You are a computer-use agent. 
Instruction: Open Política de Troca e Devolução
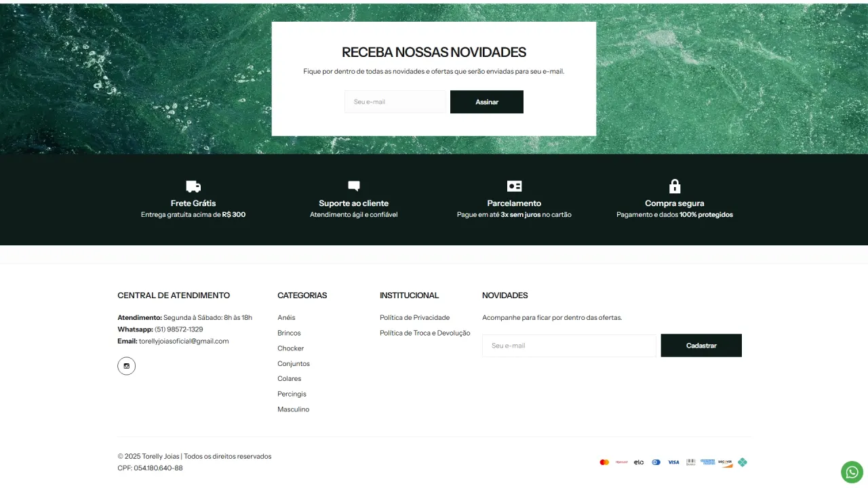coord(425,333)
